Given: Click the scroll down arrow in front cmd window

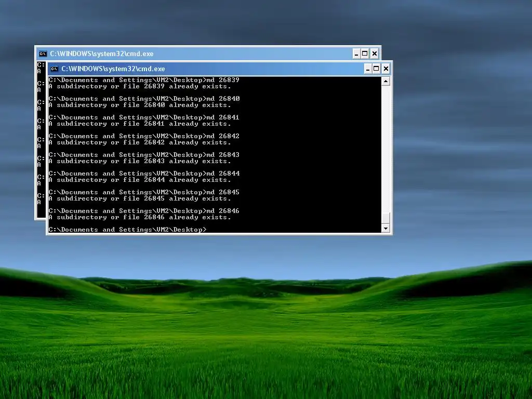Looking at the screenshot, I should click(x=385, y=229).
